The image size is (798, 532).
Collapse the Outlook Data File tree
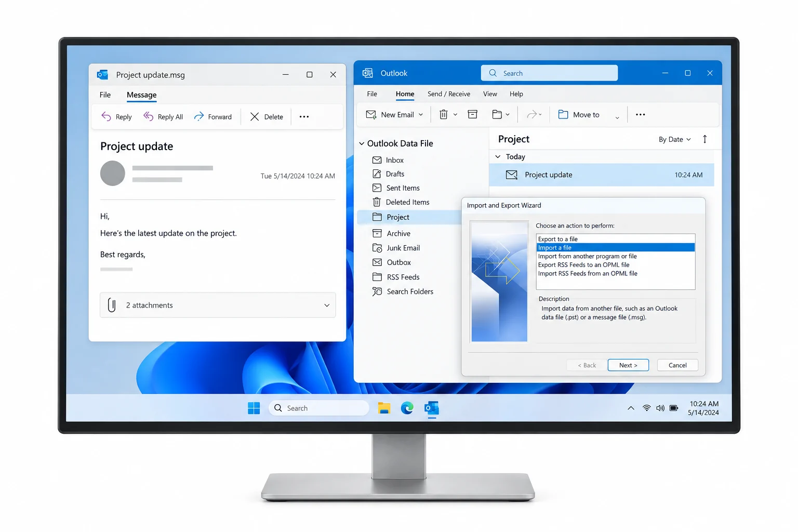pos(362,143)
